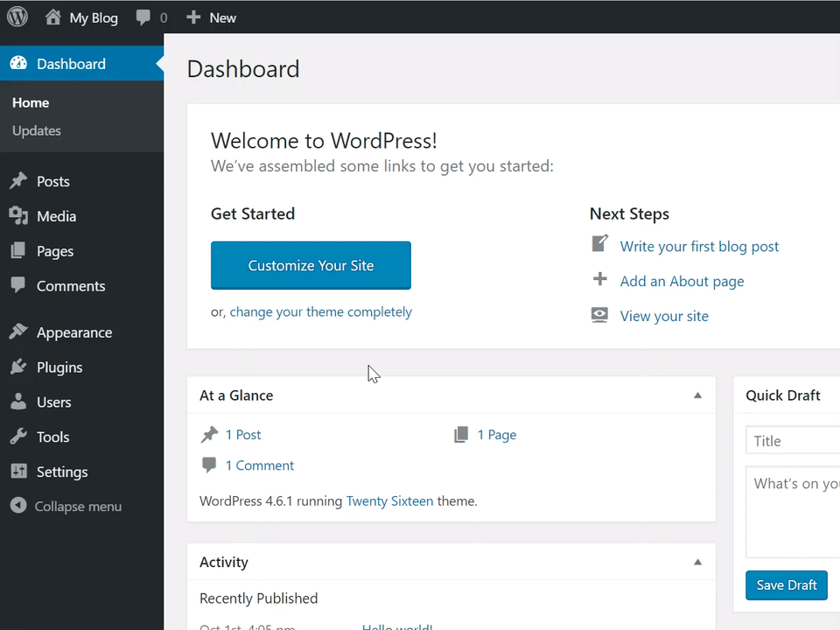Open the 1 Post link
This screenshot has height=630, width=840.
click(243, 435)
